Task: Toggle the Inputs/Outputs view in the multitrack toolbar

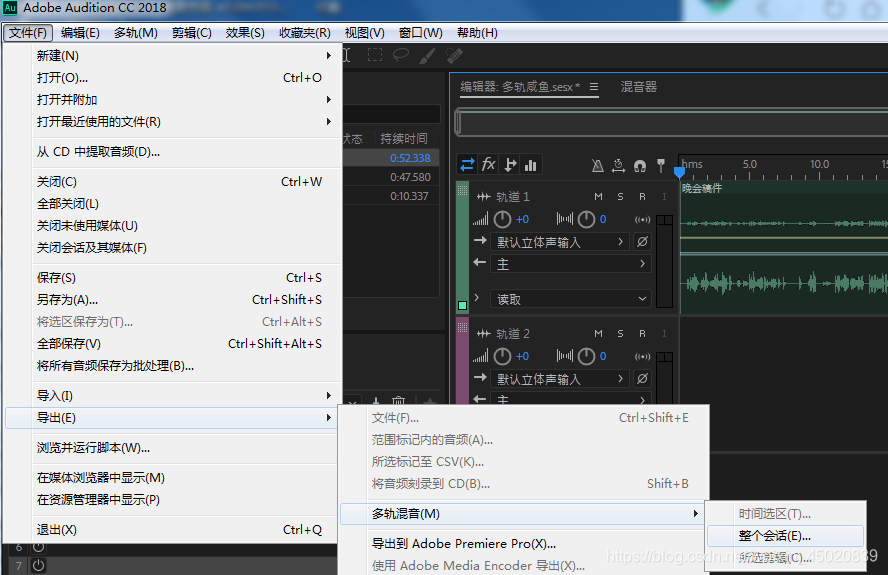Action: point(467,165)
